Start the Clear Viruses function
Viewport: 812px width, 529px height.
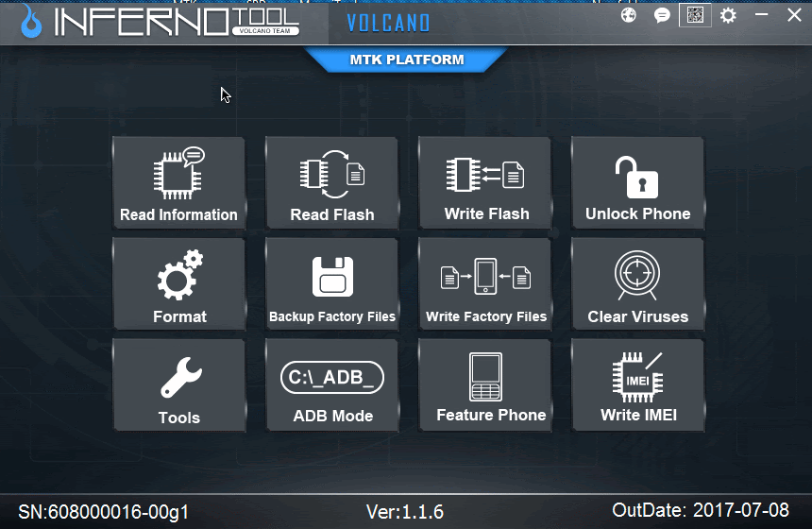coord(638,284)
